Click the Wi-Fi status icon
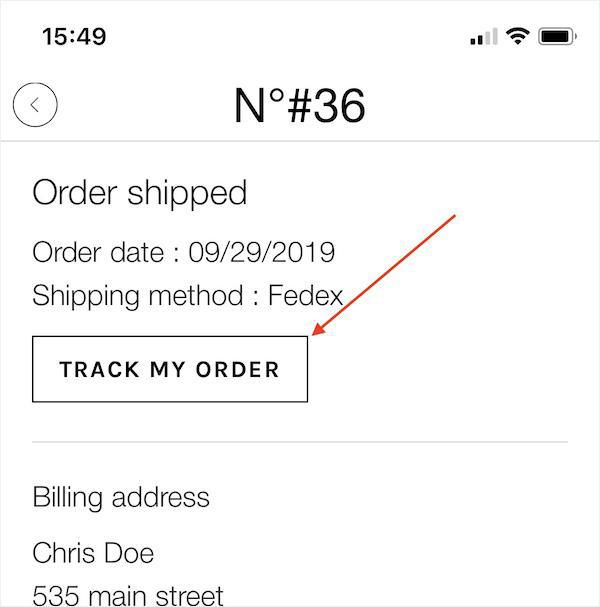Screen dimensions: 600x607 (517, 36)
